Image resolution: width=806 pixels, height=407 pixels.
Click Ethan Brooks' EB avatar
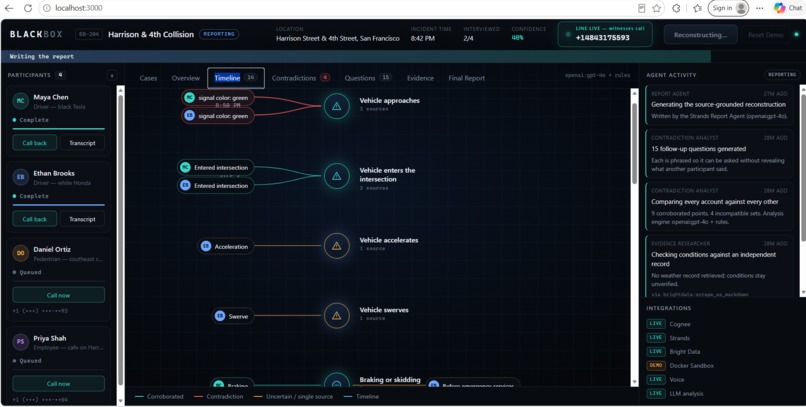tap(21, 177)
